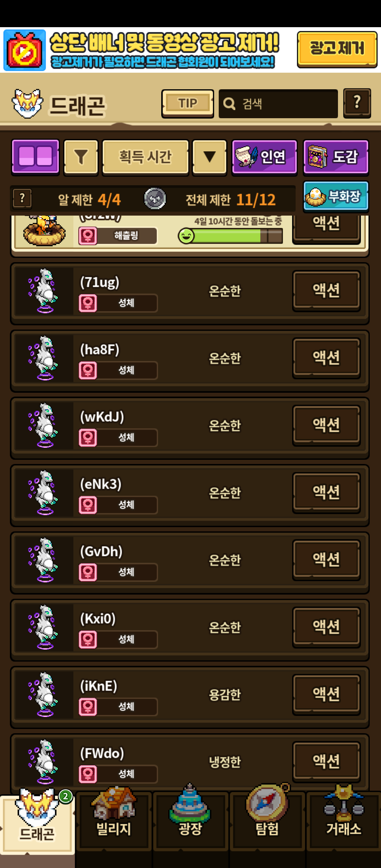Open the limit info question mark icon
Viewport: 381px width, 868px height.
[x=22, y=199]
